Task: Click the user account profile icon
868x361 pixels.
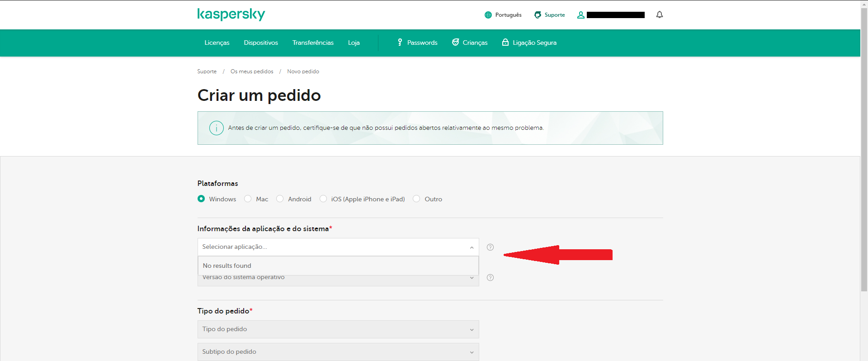Action: pos(581,15)
